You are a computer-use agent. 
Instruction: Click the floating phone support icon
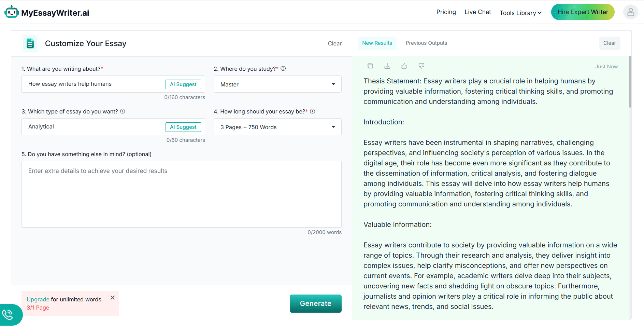click(x=8, y=315)
